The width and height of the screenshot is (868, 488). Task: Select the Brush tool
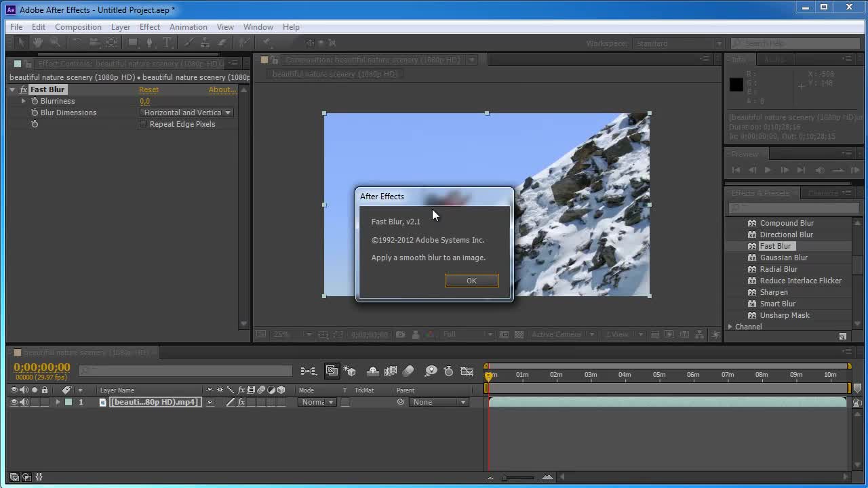189,42
